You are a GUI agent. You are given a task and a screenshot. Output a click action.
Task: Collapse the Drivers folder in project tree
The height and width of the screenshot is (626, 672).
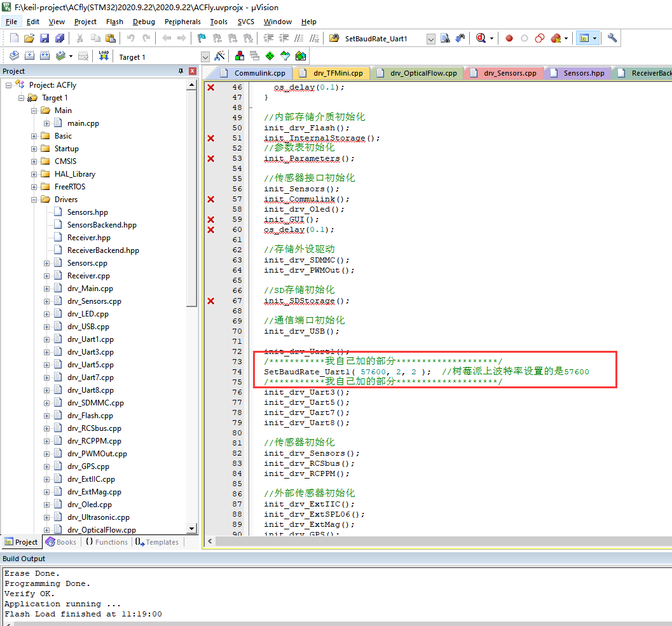pyautogui.click(x=34, y=200)
